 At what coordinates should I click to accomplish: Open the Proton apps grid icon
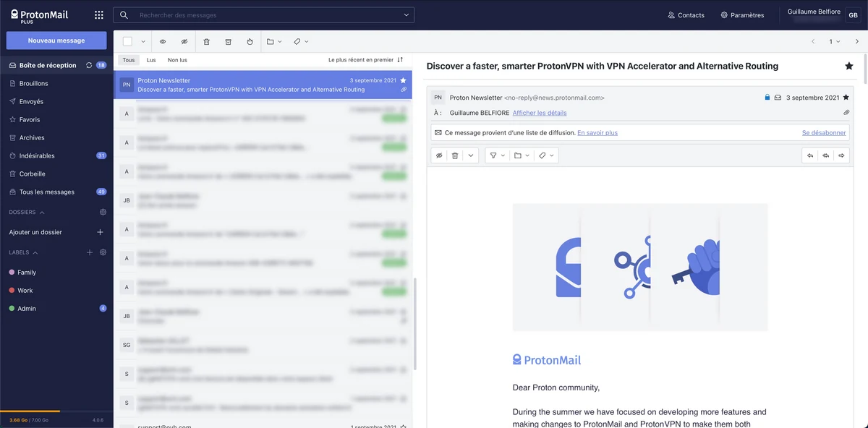coord(99,14)
